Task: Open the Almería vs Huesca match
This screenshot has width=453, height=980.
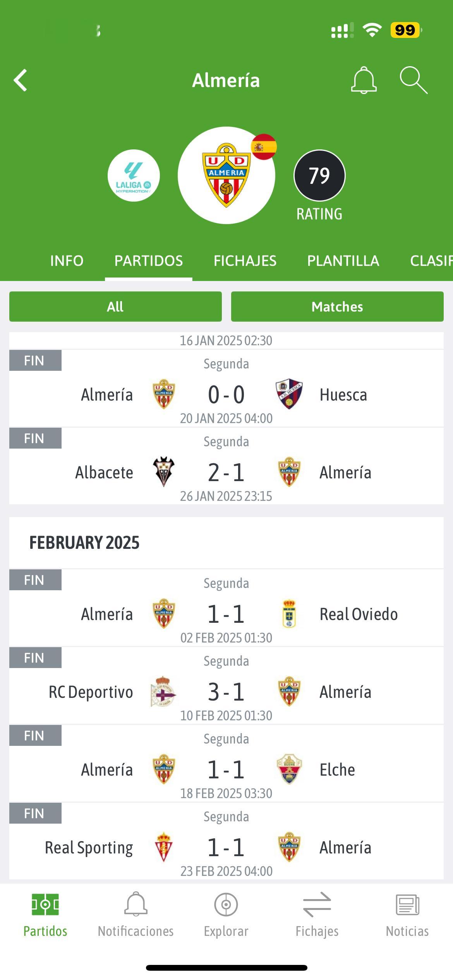Action: click(x=226, y=388)
